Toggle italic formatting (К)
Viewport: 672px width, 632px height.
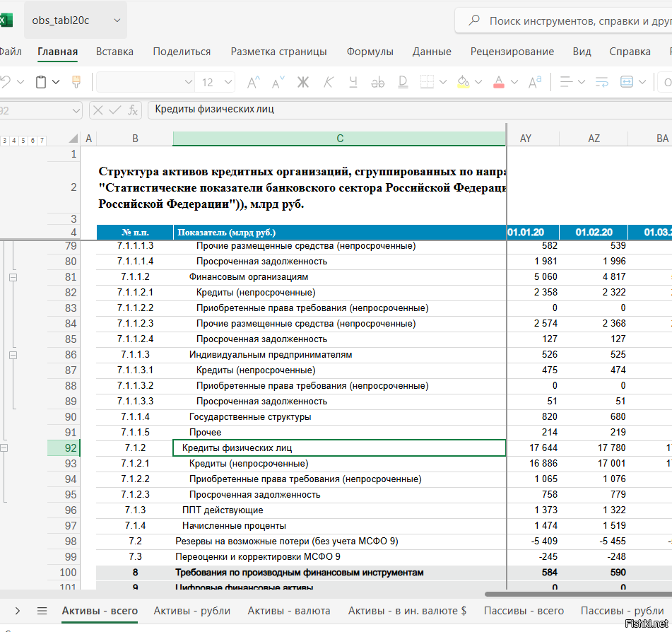point(328,82)
